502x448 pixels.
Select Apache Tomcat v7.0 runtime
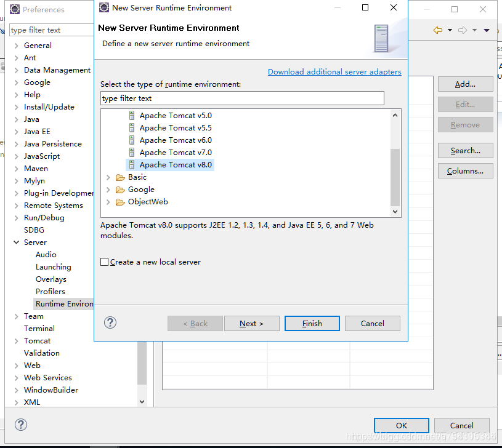click(x=176, y=153)
